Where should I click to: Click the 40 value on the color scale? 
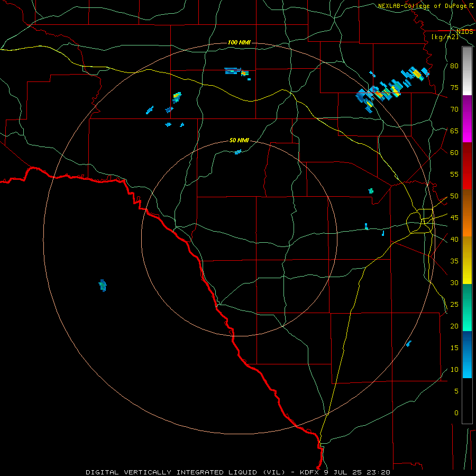[454, 239]
